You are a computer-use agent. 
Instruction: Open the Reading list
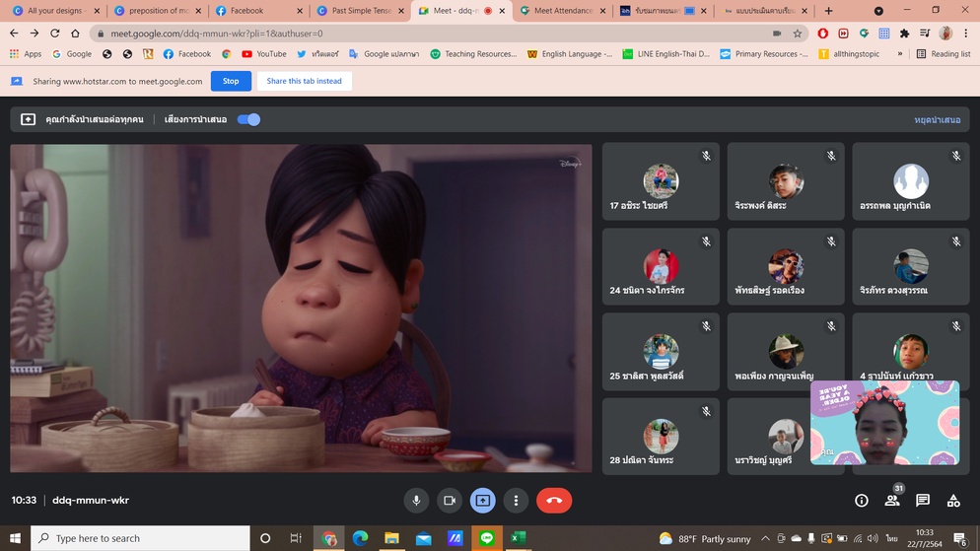click(x=944, y=54)
